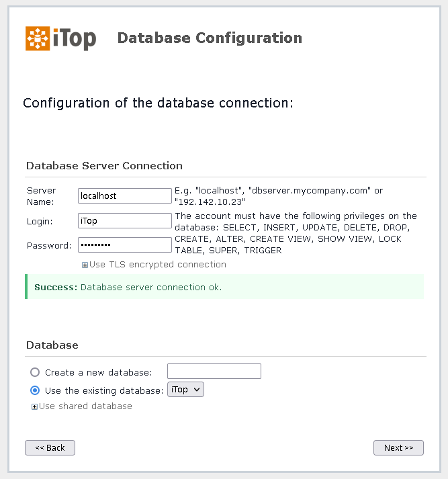
Task: Click the Success connection ok message
Action: (224, 287)
